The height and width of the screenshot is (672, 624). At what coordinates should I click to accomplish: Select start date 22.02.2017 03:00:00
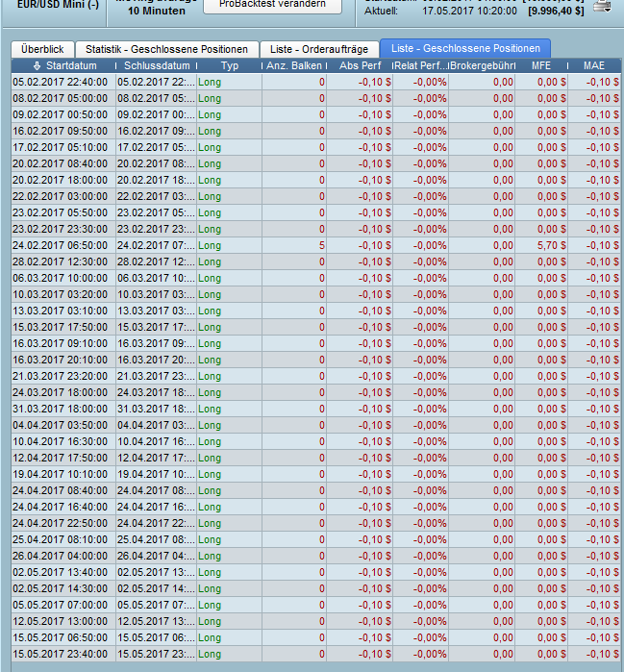(60, 197)
